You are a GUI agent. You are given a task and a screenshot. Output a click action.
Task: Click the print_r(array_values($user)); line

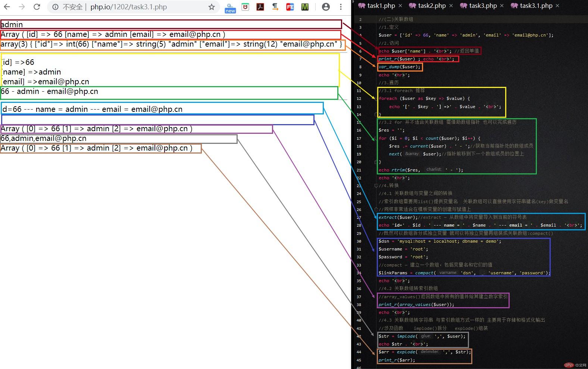[416, 305]
